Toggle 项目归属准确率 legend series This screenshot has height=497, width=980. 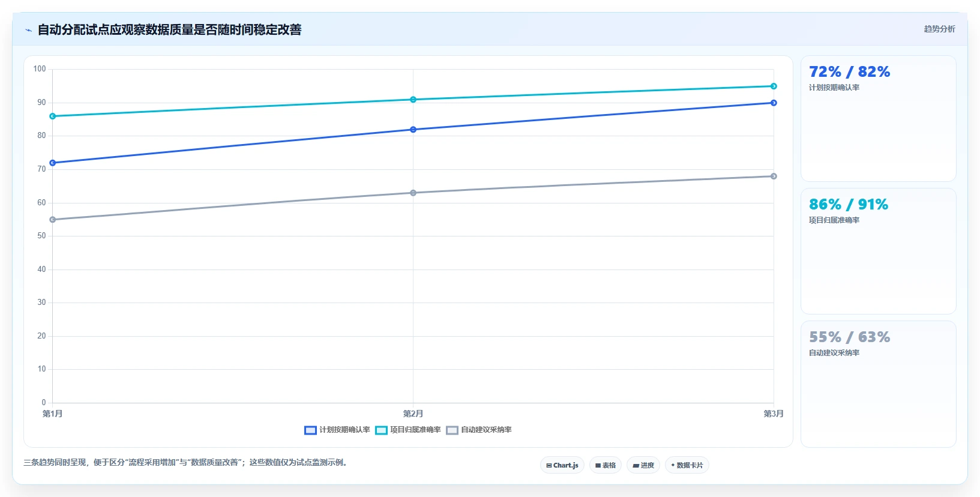point(408,430)
